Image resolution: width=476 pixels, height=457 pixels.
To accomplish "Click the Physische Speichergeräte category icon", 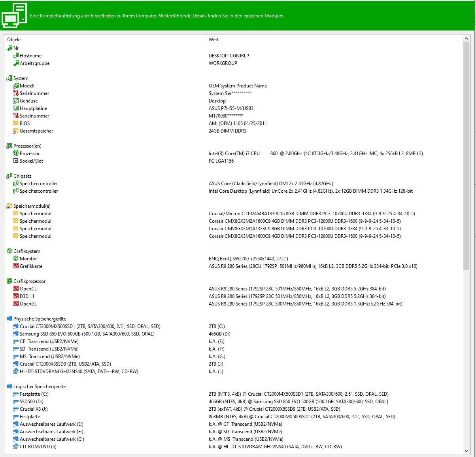I will coord(9,319).
